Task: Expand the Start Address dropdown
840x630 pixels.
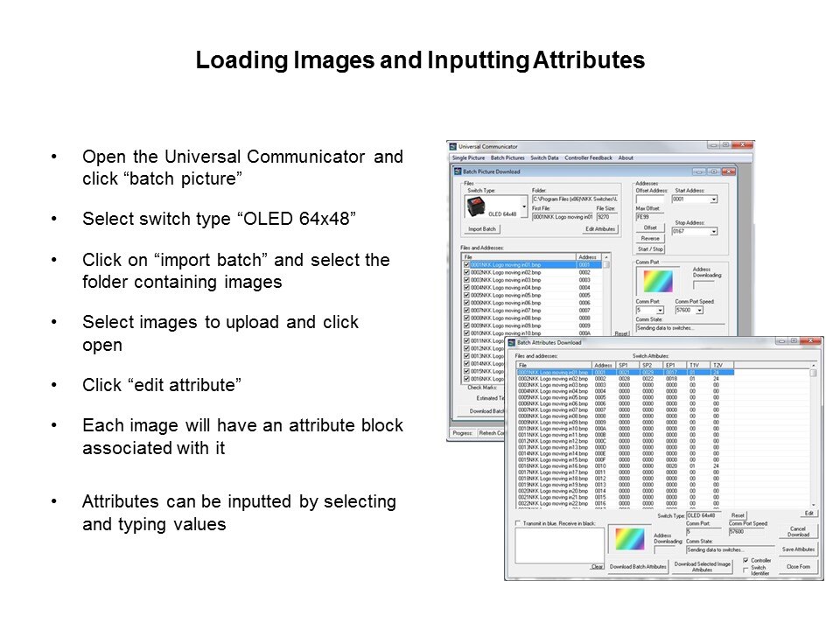Action: coord(714,199)
